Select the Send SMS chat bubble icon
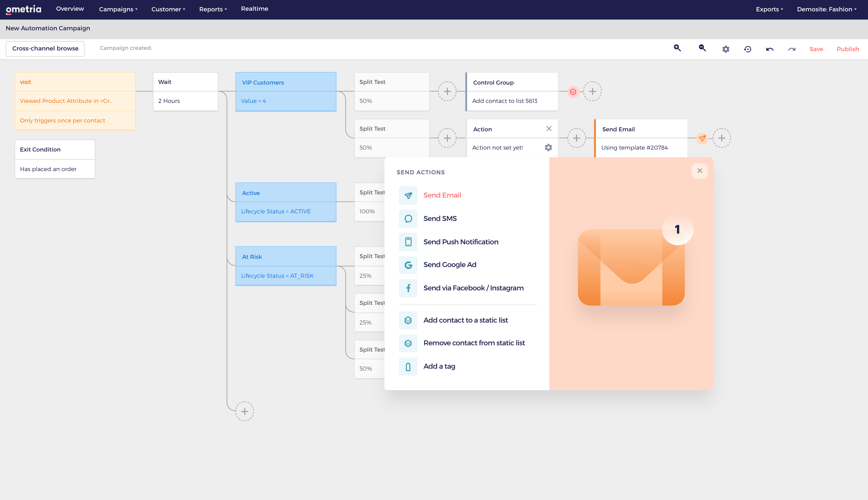The width and height of the screenshot is (868, 500). [408, 219]
